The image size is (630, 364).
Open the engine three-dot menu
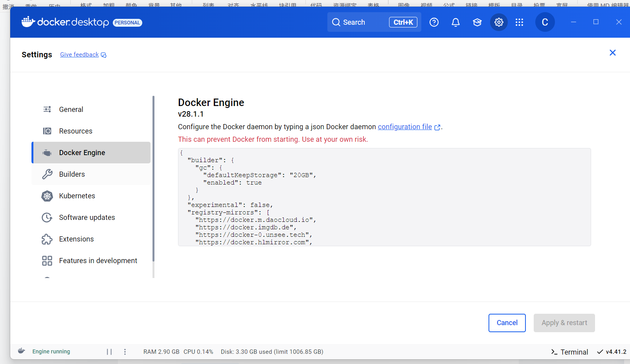coord(125,352)
